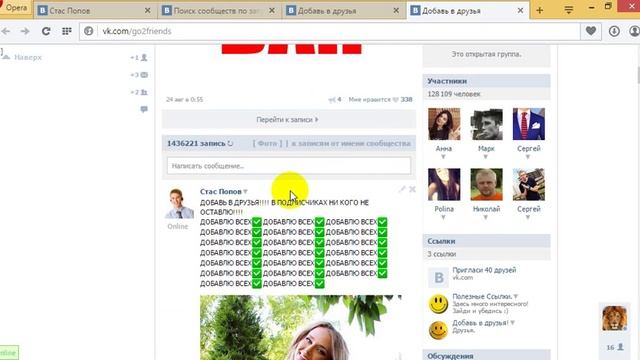Open a new browser tab
The width and height of the screenshot is (640, 360).
coord(540,11)
